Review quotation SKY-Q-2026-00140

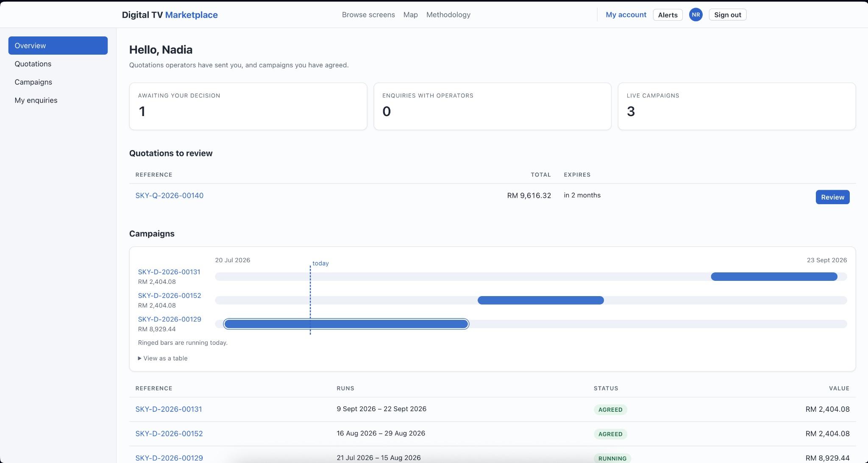(x=832, y=197)
